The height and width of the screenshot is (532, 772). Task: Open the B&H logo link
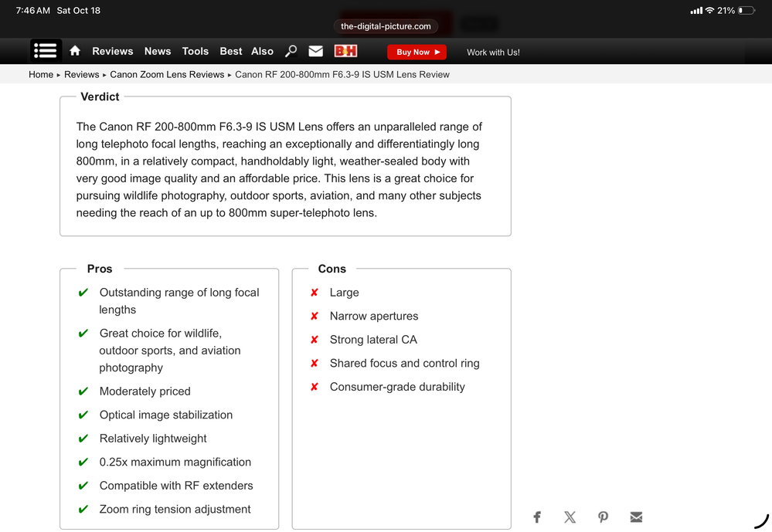(x=345, y=51)
